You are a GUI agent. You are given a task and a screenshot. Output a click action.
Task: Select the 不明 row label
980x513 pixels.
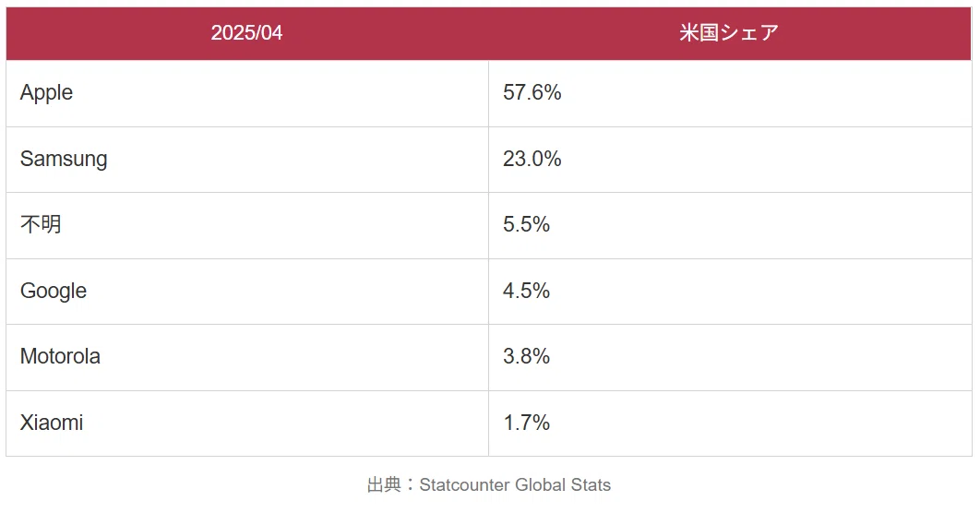coord(41,224)
